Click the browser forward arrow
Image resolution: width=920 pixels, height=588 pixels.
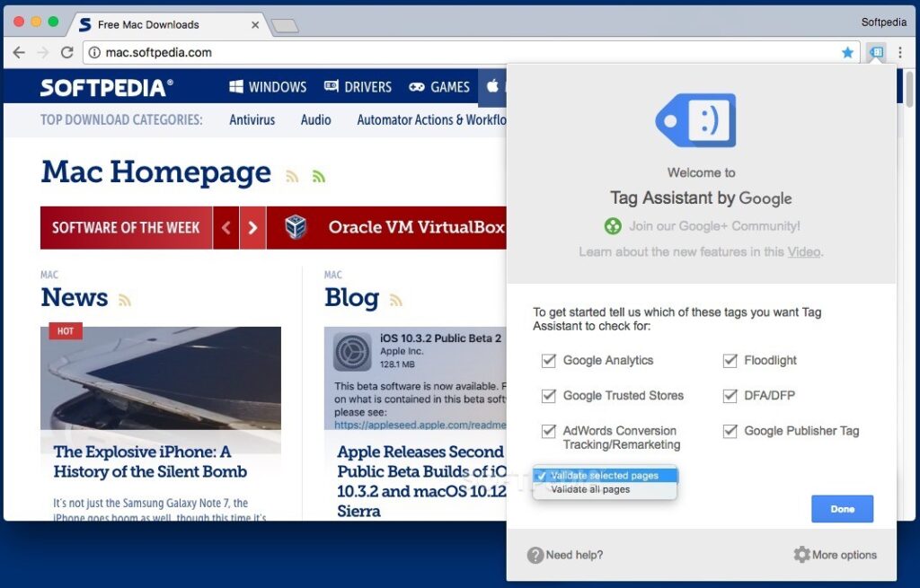pyautogui.click(x=43, y=53)
